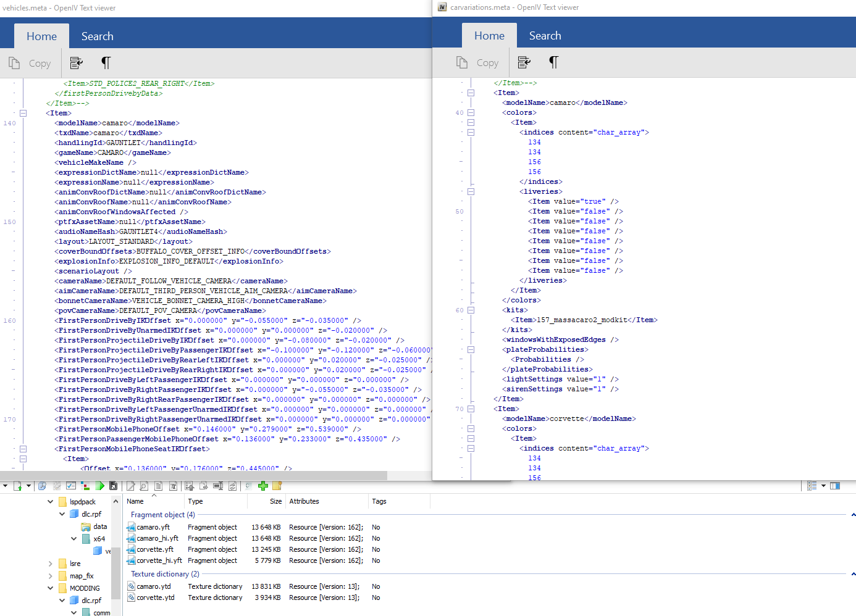Select the MODDING folder in the tree
Image resolution: width=856 pixels, height=616 pixels.
[85, 588]
